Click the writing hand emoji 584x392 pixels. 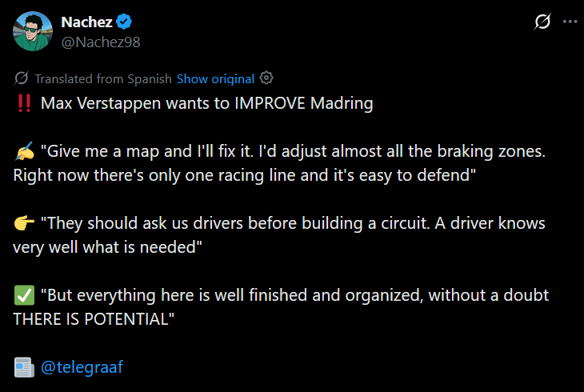point(25,151)
